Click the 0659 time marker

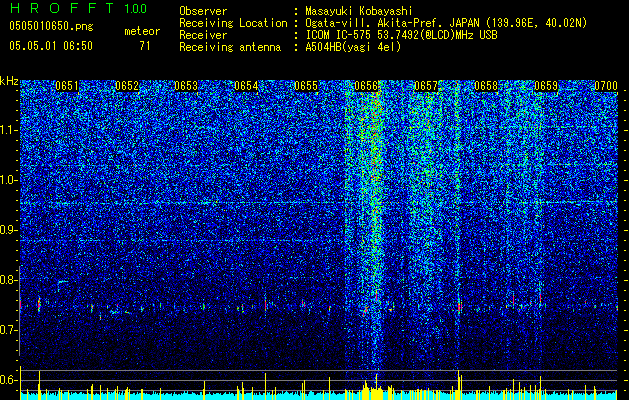(x=546, y=86)
